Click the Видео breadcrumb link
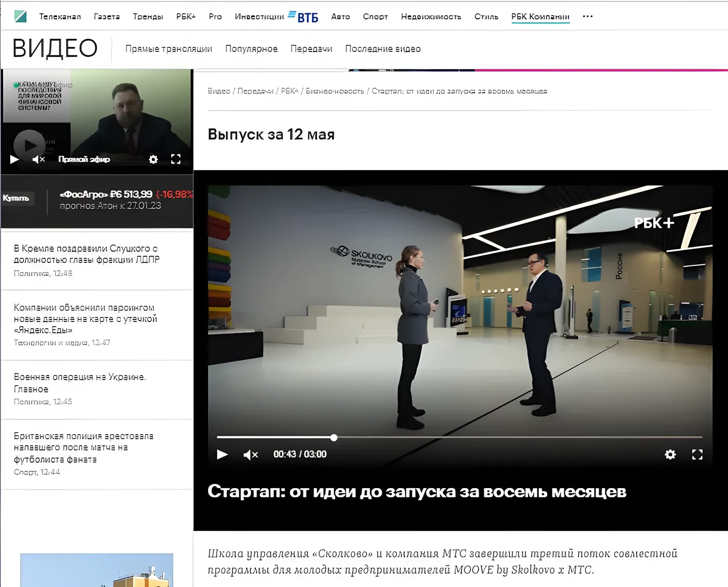The width and height of the screenshot is (728, 587). point(219,91)
